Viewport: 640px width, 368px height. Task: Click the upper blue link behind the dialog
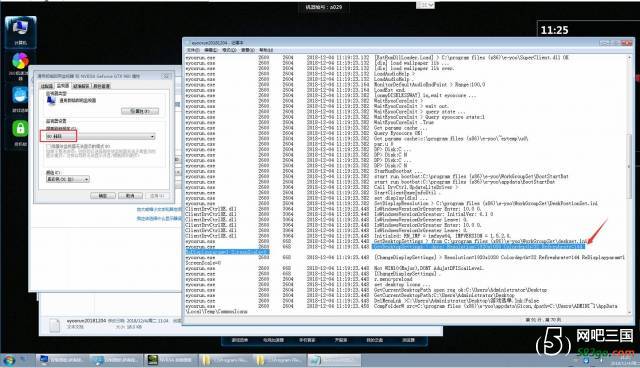pos(159,209)
